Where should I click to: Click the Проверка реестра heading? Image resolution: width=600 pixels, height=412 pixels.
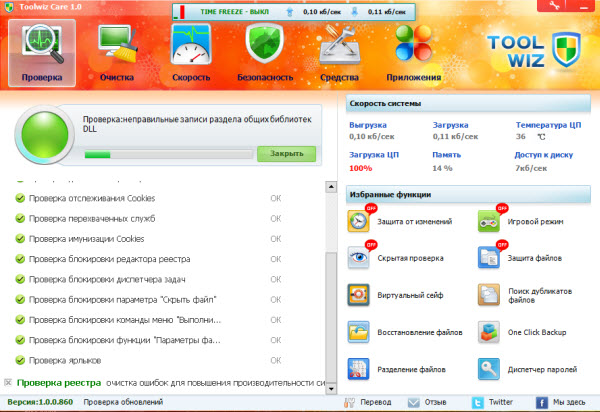click(x=59, y=383)
